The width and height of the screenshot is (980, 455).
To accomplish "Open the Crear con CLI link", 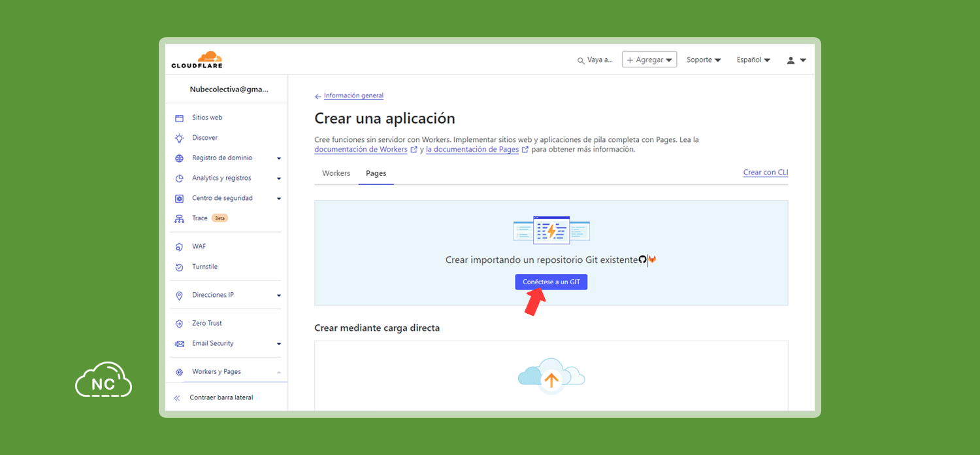I will tap(766, 173).
